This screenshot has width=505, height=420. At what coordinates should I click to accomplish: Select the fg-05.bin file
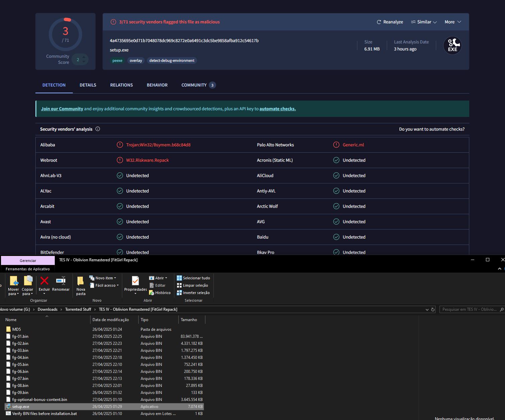tap(104, 365)
